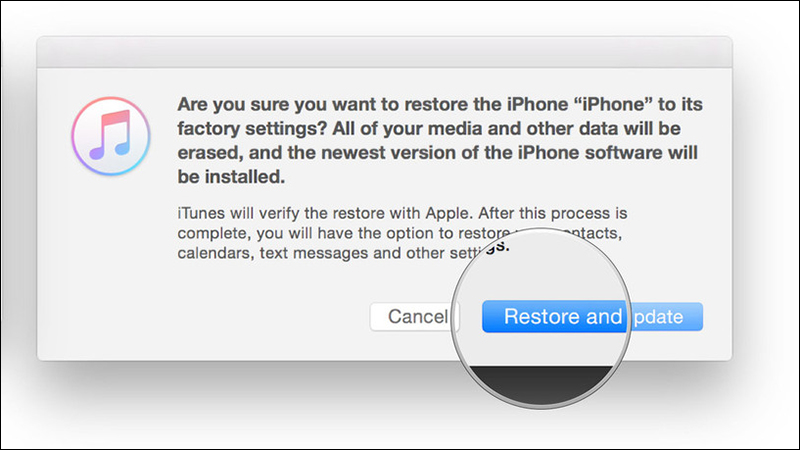Click the magnified "Restore and" label
The height and width of the screenshot is (450, 800).
pos(563,317)
